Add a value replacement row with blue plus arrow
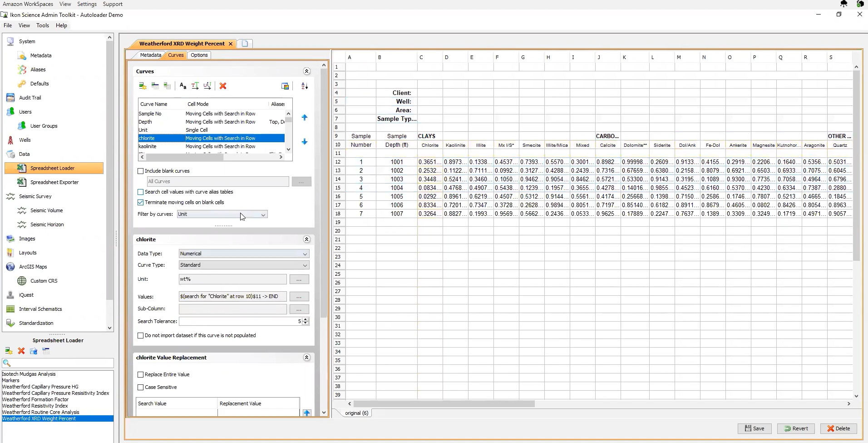 307,413
